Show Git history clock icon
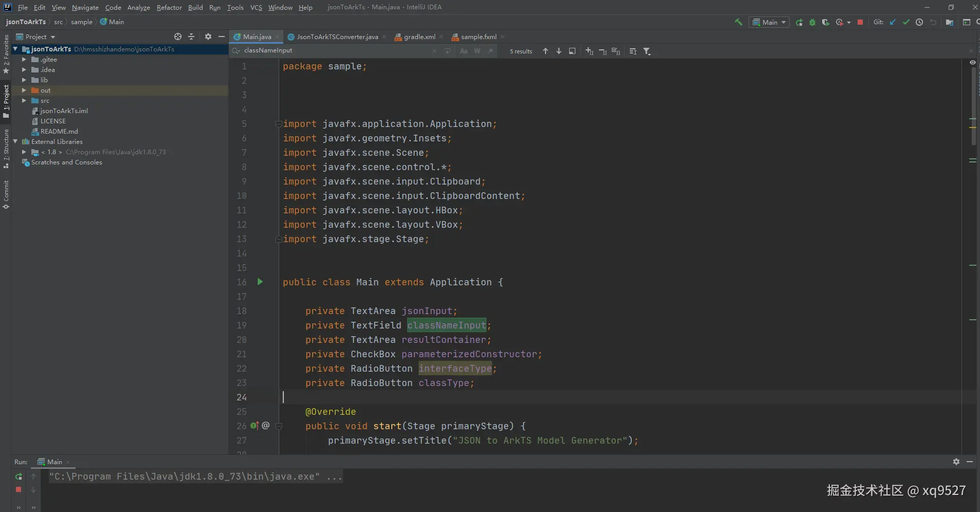Screen dimensions: 980x512 point(919,22)
